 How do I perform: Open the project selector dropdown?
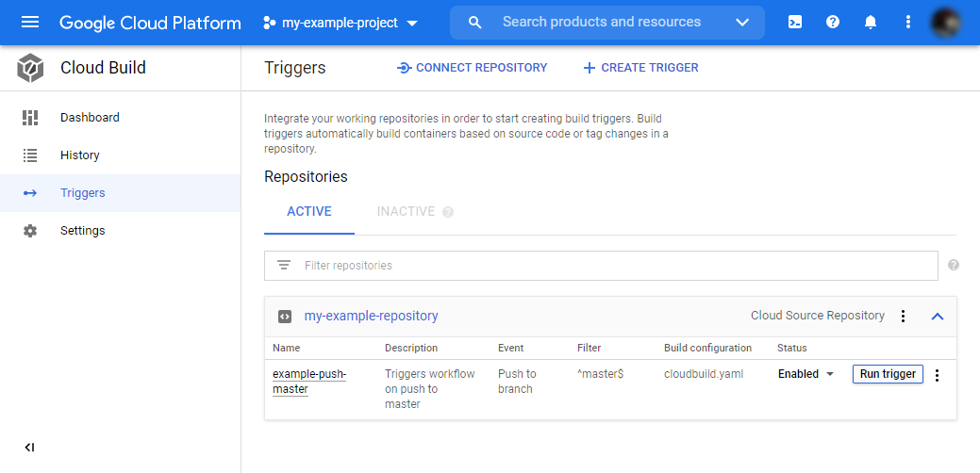click(341, 24)
